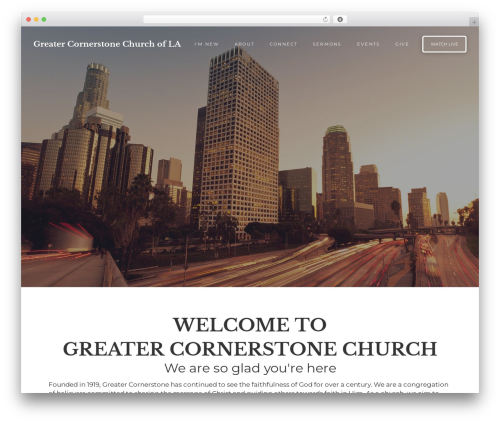Click the 'Founded in 1919' paragraph
Image resolution: width=500 pixels, height=423 pixels.
[x=248, y=387]
